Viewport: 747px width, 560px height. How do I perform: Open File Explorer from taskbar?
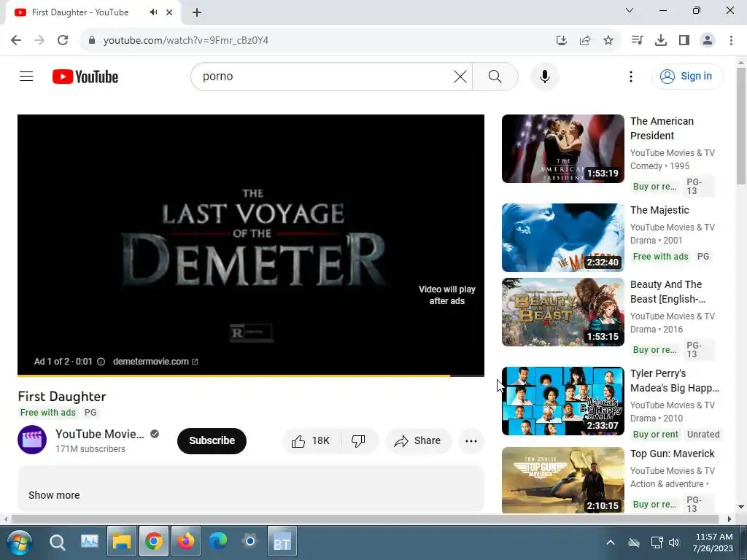(122, 542)
